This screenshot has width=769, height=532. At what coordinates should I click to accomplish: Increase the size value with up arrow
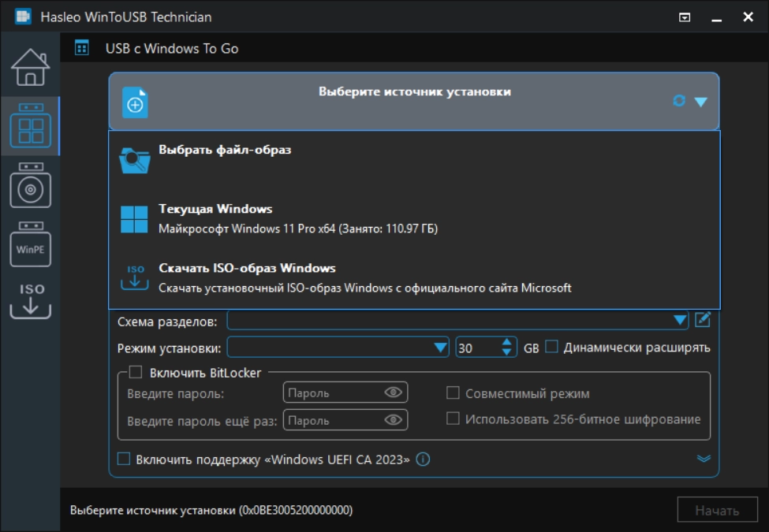pyautogui.click(x=506, y=342)
